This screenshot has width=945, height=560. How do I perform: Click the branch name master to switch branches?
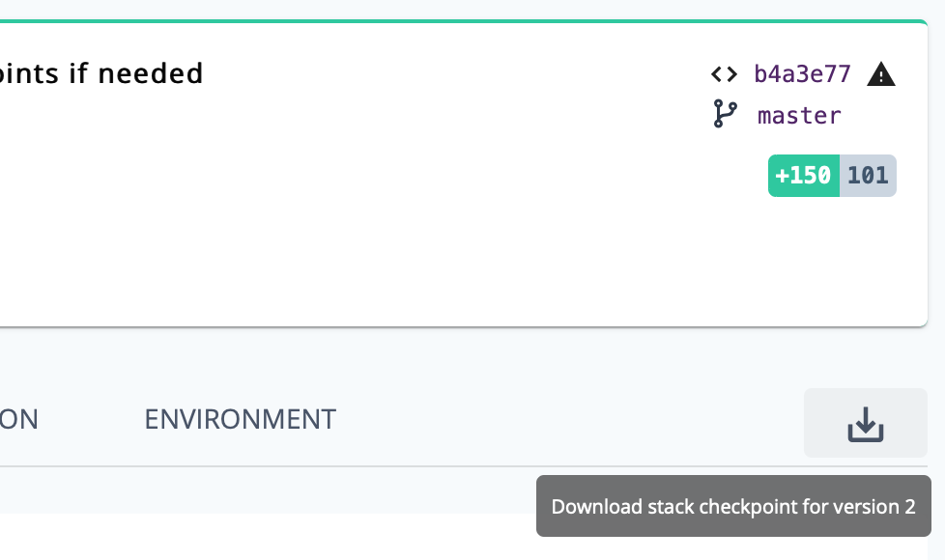point(799,115)
